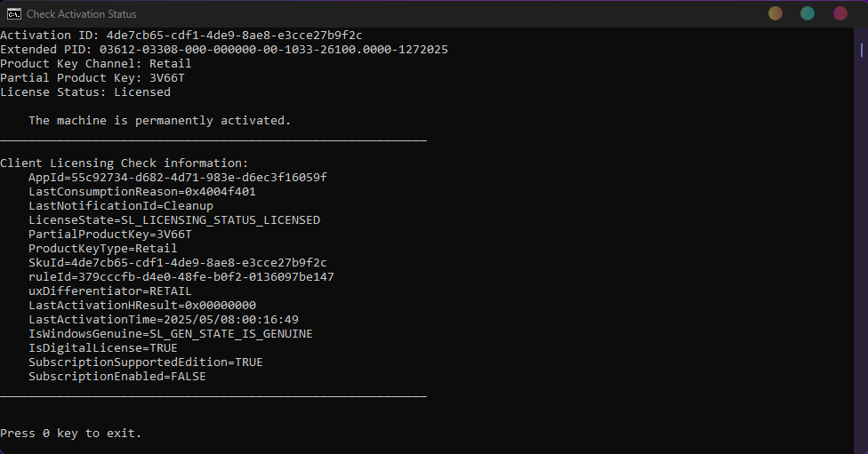
Task: Click 'The machine is permanently activated.' text
Action: (x=159, y=120)
